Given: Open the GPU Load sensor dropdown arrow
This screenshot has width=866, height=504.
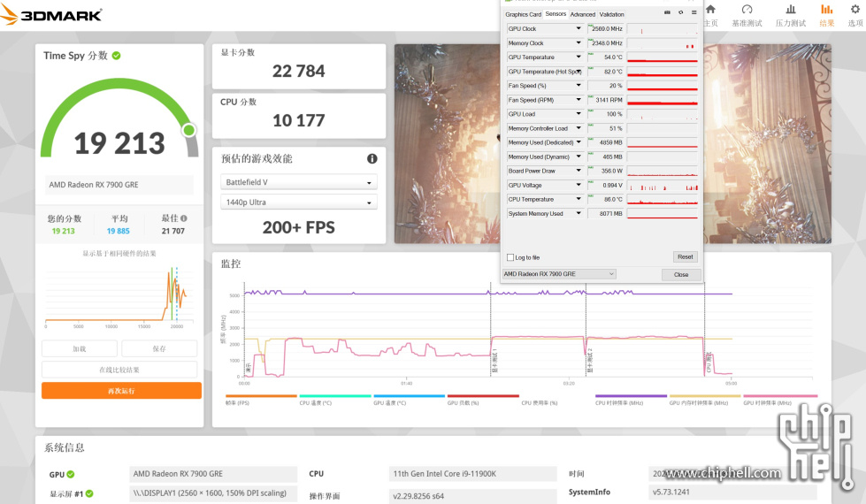Looking at the screenshot, I should click(x=579, y=114).
